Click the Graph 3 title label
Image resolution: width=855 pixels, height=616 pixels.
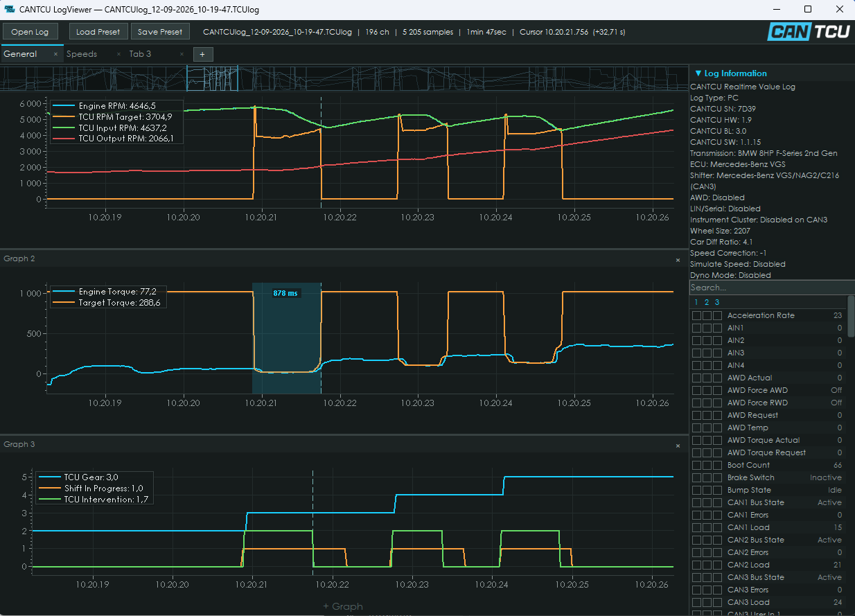(19, 444)
